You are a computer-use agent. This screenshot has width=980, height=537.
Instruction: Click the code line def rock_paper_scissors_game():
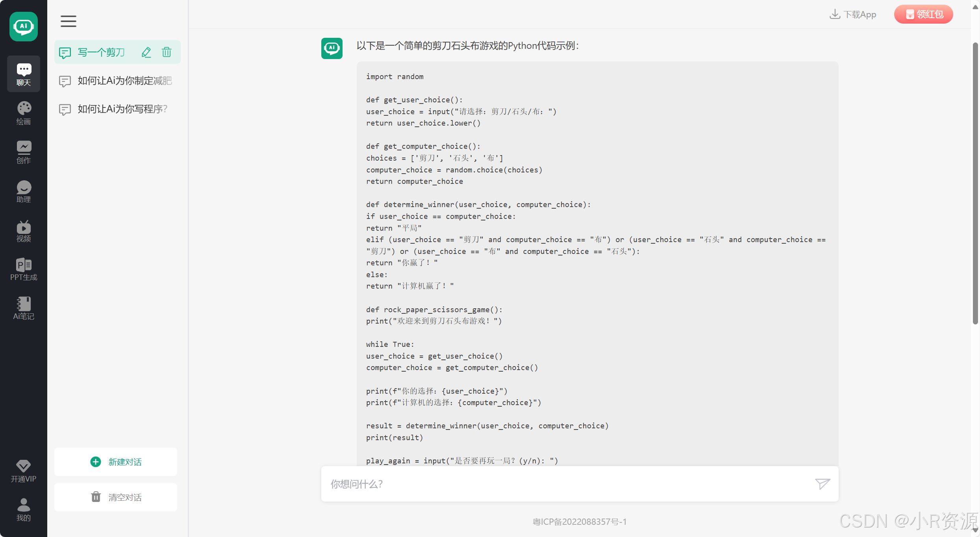tap(434, 310)
